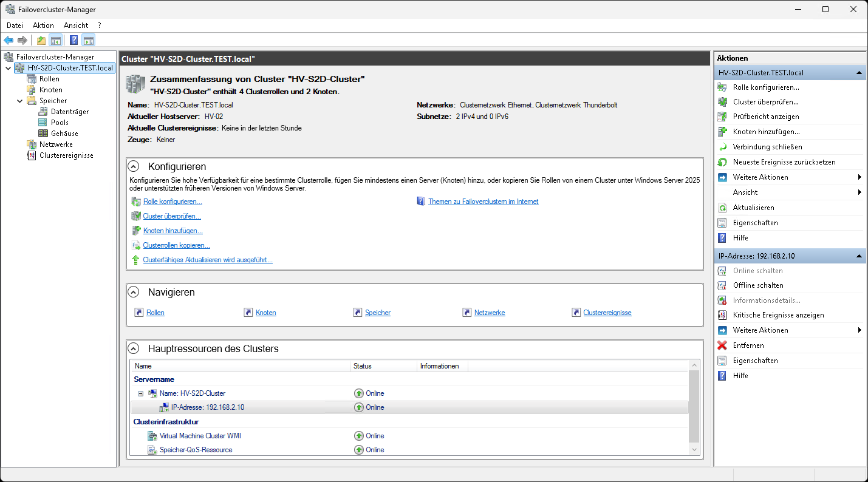The height and width of the screenshot is (482, 868).
Task: Click the Cluster überprüfen icon in Aktionen pane
Action: pyautogui.click(x=722, y=102)
